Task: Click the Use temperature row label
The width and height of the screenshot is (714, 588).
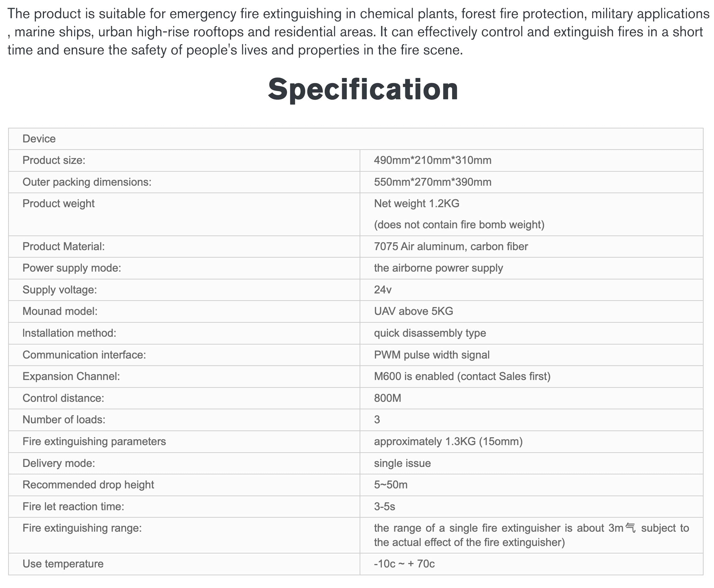Action: pyautogui.click(x=63, y=564)
